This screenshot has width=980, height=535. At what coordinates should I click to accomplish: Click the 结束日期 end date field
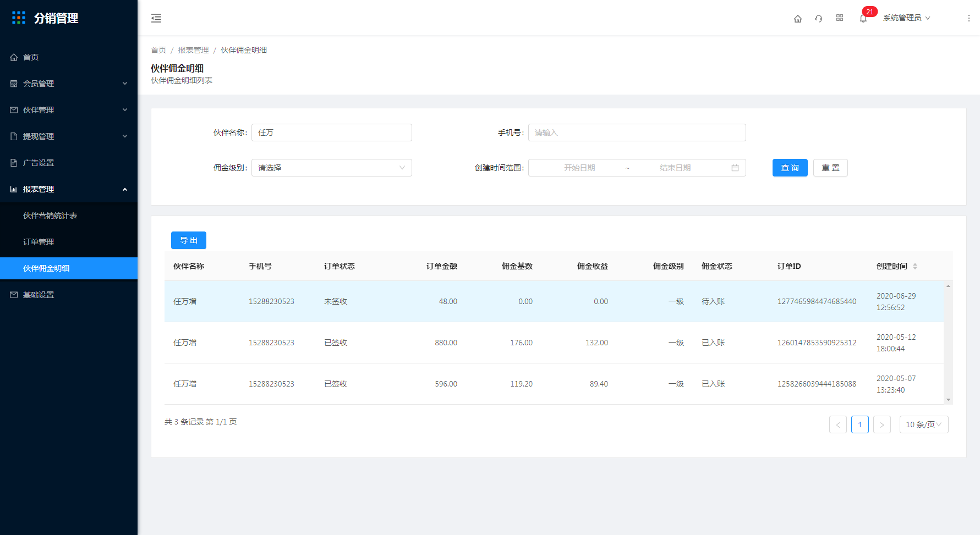point(675,168)
